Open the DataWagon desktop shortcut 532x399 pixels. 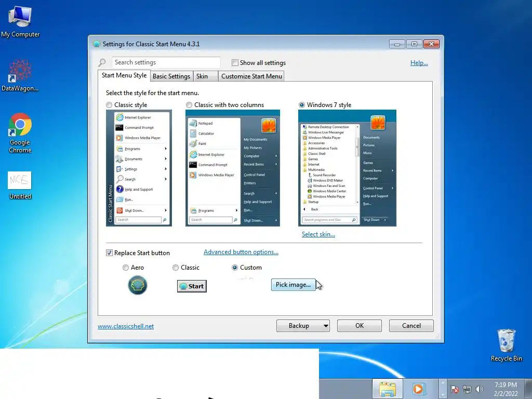tap(20, 76)
